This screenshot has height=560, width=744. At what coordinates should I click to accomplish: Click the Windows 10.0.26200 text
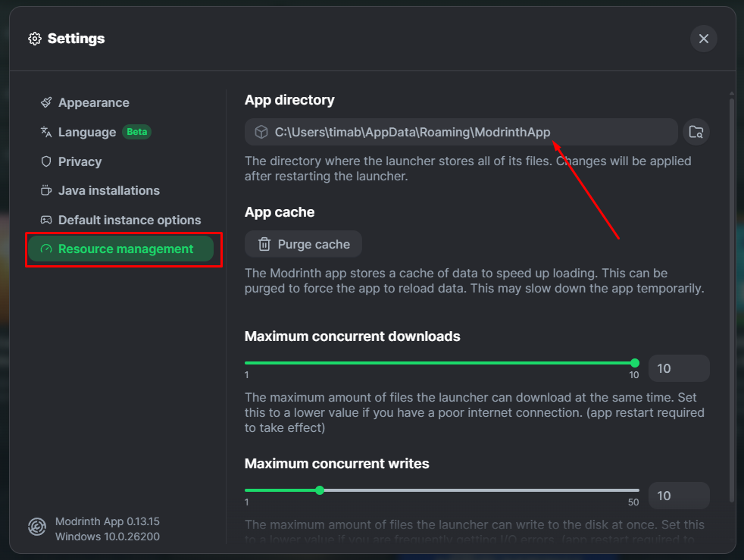(x=108, y=537)
